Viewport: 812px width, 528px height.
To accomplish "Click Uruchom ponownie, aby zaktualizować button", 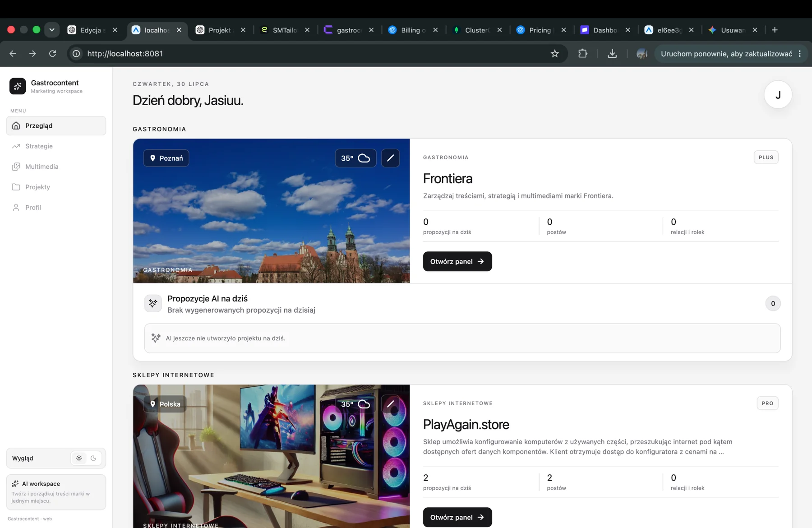I will [x=726, y=54].
